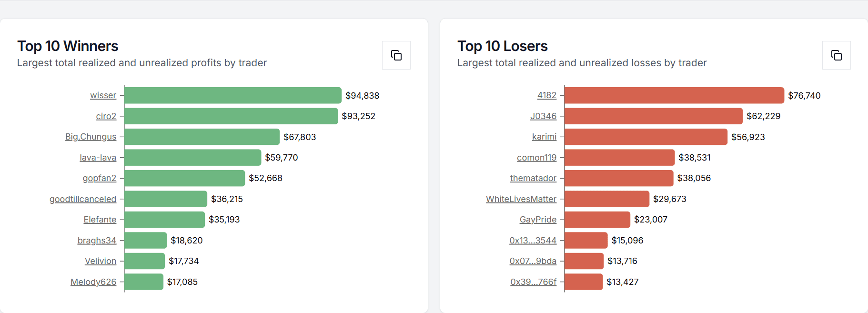868x313 pixels.
Task: Click the 0x39...766f wallet link
Action: [x=533, y=282]
